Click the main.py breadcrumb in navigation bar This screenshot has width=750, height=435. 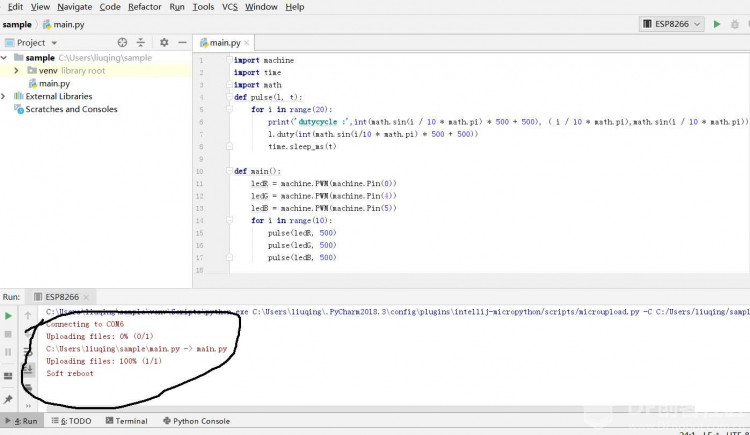pos(64,24)
